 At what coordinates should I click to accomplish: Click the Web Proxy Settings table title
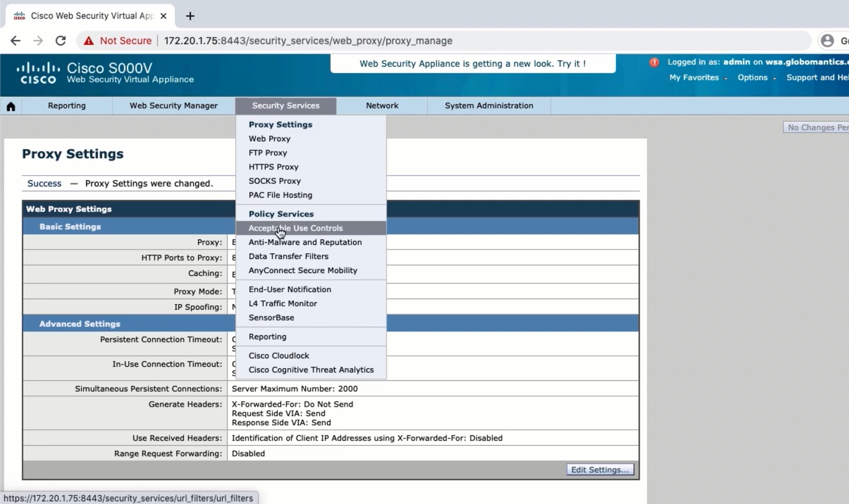[x=69, y=209]
